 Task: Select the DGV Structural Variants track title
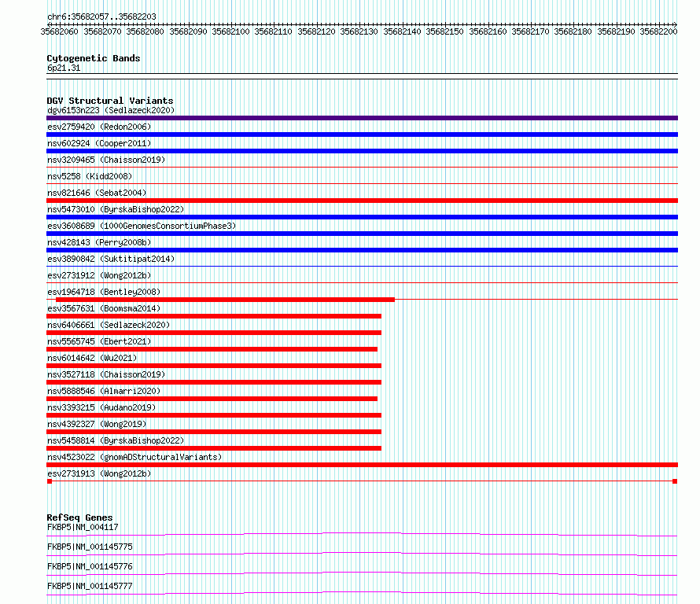pyautogui.click(x=110, y=101)
